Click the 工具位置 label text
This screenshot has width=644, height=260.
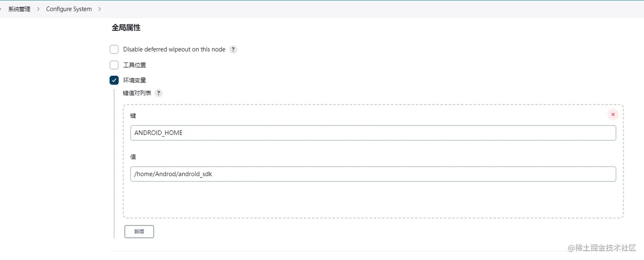[135, 65]
